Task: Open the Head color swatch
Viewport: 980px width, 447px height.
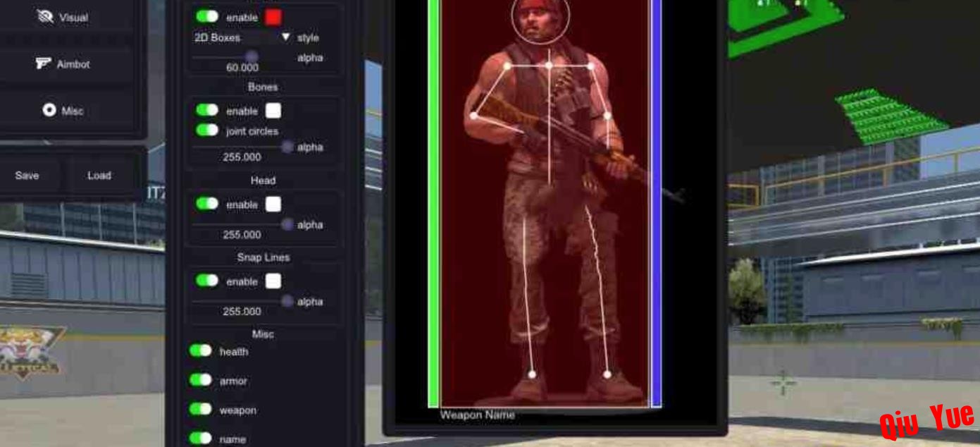Action: (x=273, y=204)
